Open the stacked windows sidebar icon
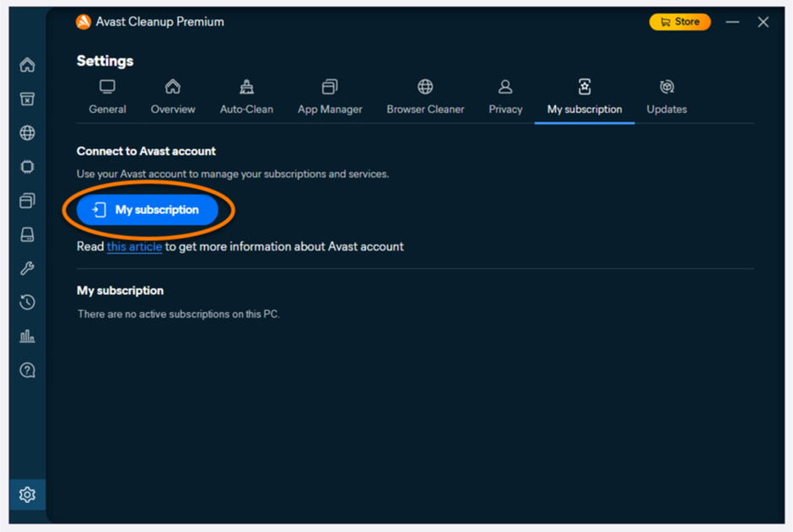The image size is (793, 532). point(27,201)
